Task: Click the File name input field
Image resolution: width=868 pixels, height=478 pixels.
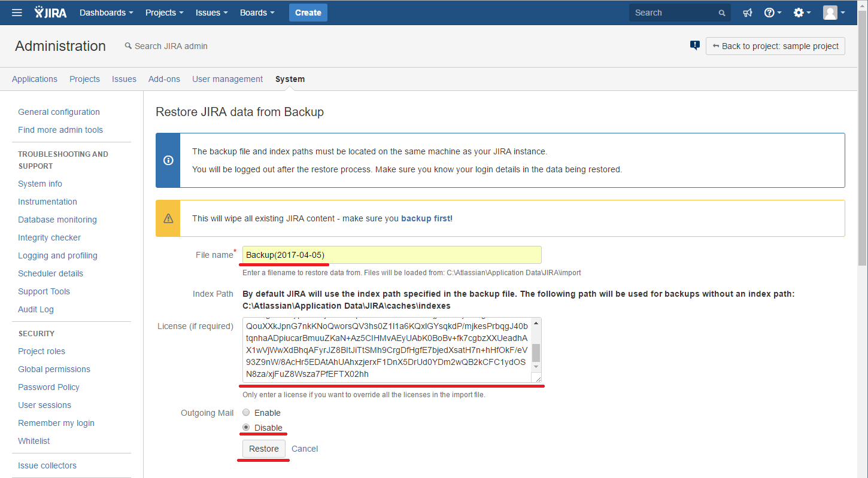Action: pyautogui.click(x=392, y=255)
